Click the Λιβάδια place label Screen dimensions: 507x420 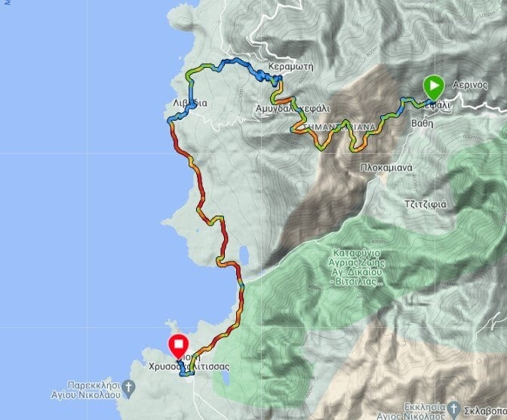pos(190,103)
